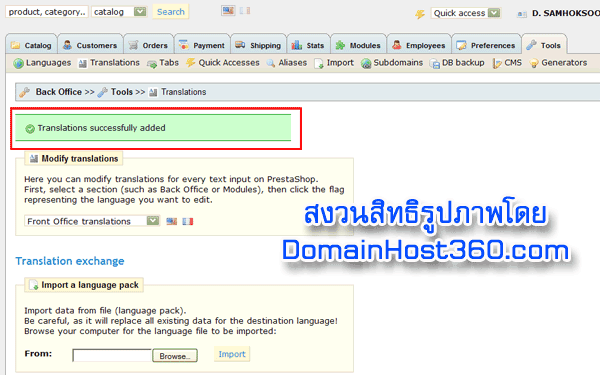The height and width of the screenshot is (375, 600).
Task: Click the Import a language pack icon
Action: click(34, 285)
